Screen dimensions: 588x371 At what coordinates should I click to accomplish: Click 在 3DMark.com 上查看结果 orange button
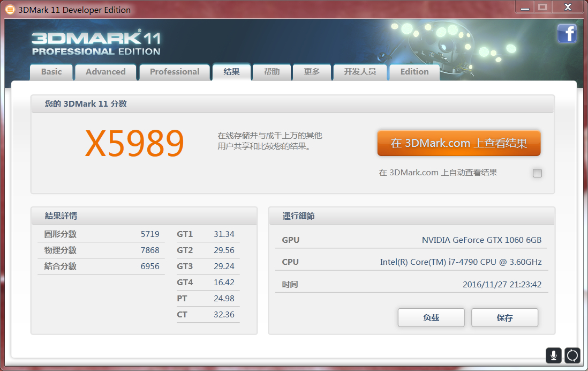(459, 143)
